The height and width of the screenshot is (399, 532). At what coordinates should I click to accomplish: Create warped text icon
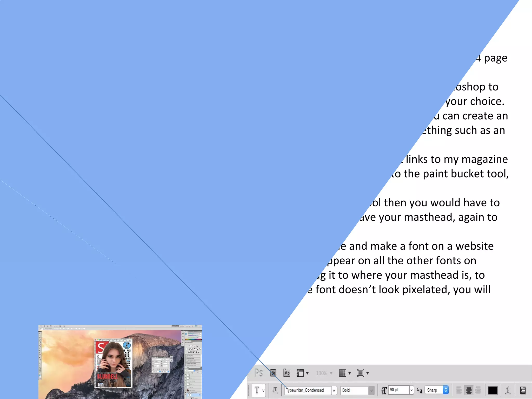tap(508, 390)
